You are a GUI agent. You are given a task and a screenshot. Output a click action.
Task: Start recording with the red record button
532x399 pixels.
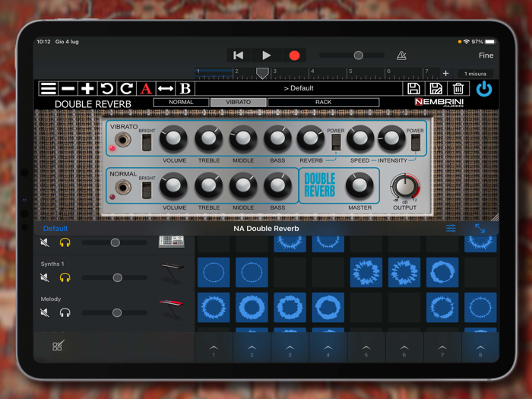coord(294,55)
